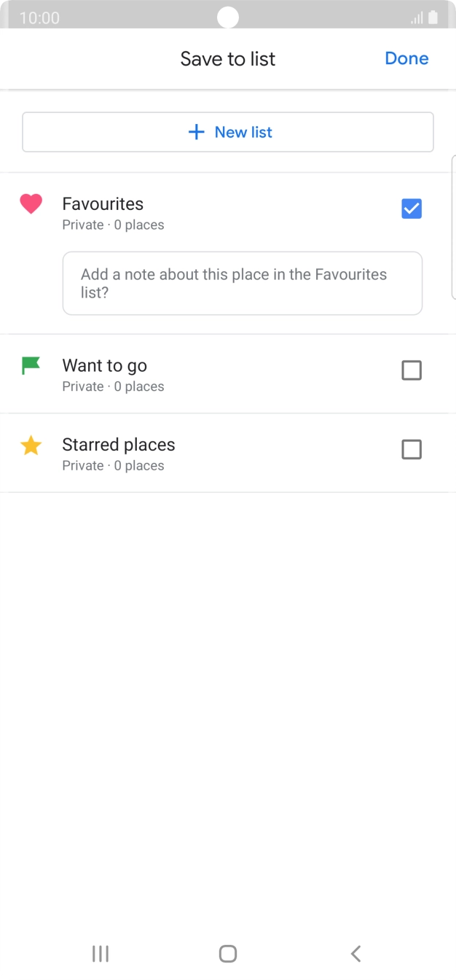456x980 pixels.
Task: Tap the plus icon beside New list
Action: [196, 132]
